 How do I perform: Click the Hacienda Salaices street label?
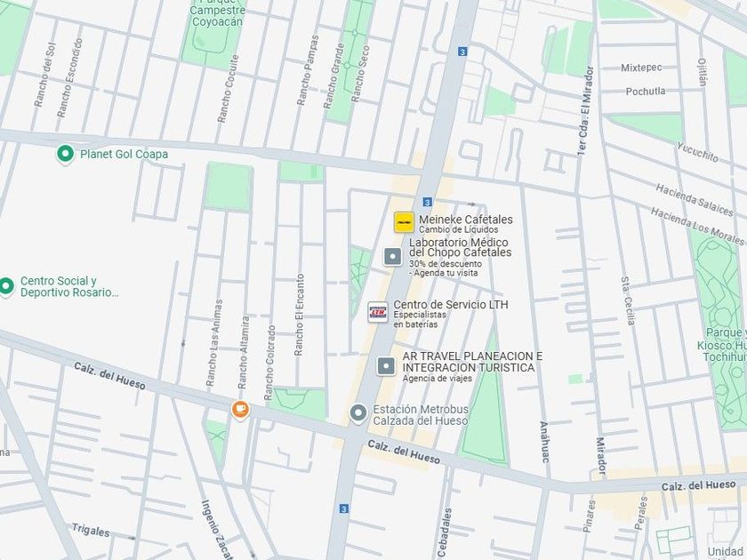pyautogui.click(x=695, y=200)
